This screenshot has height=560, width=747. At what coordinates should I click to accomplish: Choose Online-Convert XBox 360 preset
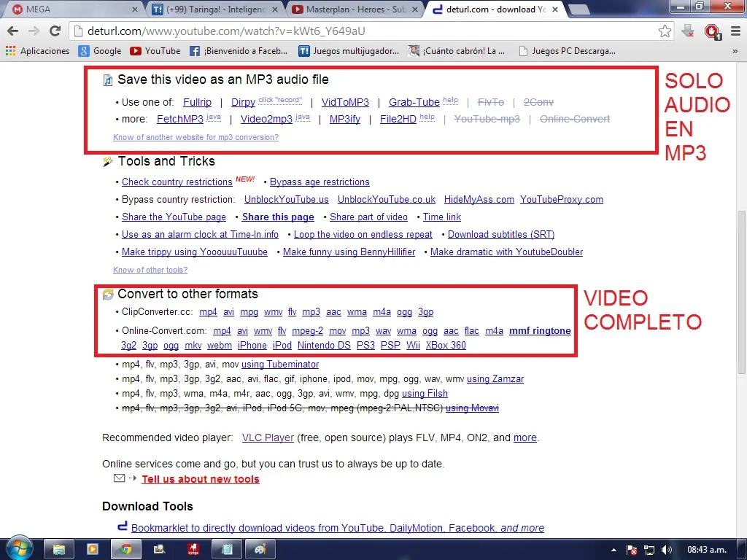[446, 345]
